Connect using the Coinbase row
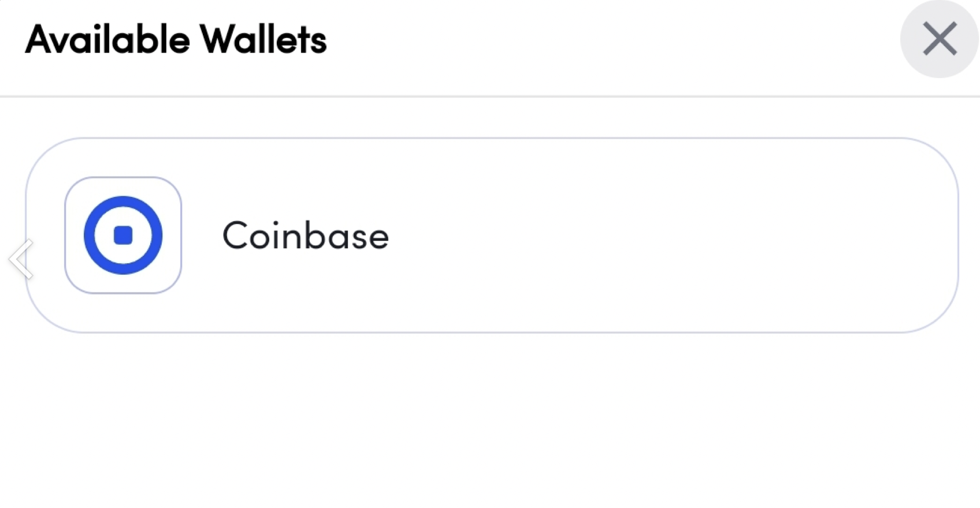 click(x=492, y=235)
